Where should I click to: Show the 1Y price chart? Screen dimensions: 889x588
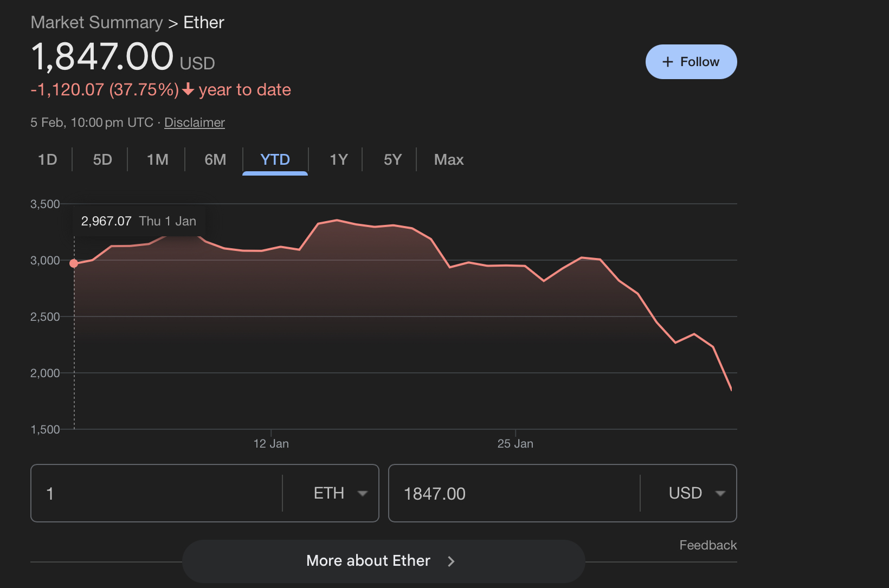click(x=339, y=160)
